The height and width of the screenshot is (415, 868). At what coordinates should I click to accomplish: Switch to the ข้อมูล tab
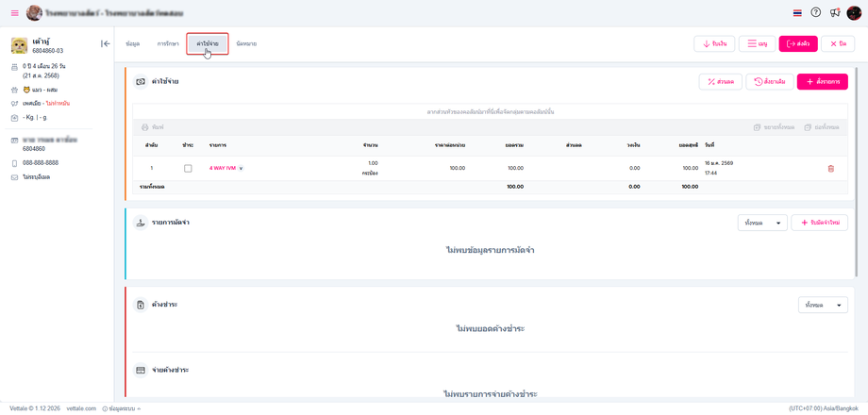click(x=133, y=43)
